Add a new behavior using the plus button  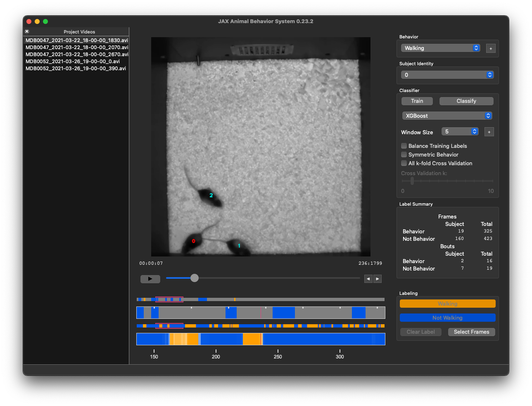[491, 48]
